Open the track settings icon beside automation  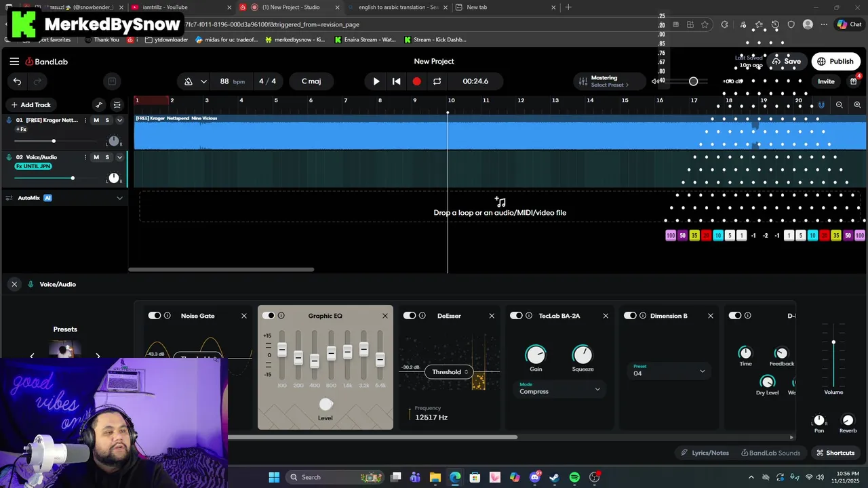(117, 104)
